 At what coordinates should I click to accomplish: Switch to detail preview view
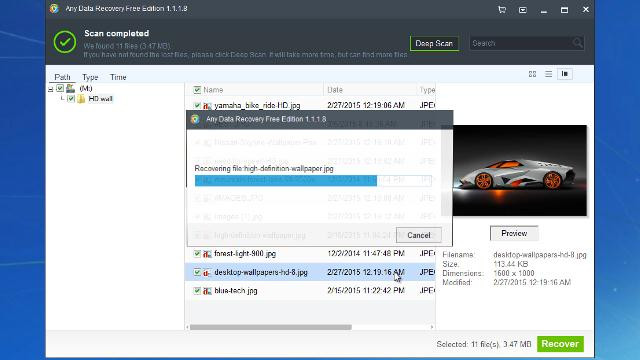(x=565, y=74)
